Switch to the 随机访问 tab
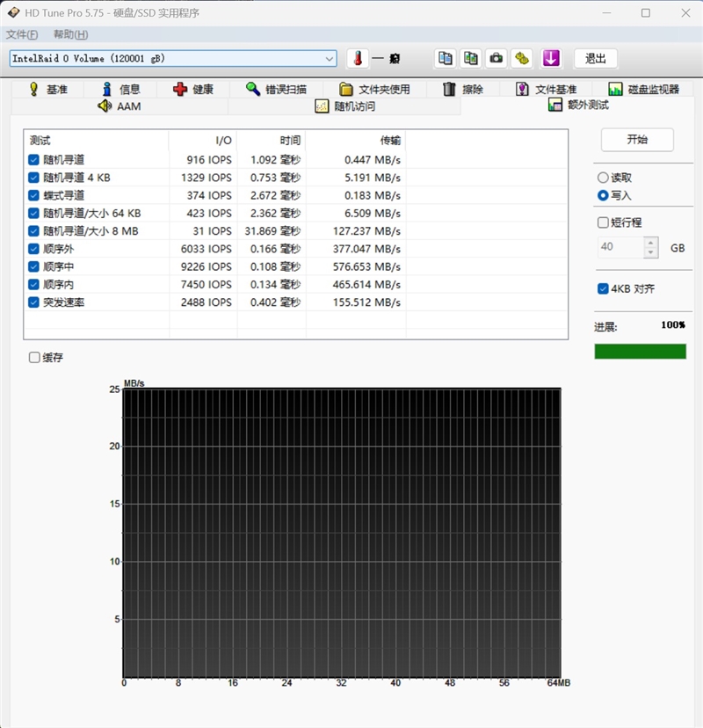 point(344,106)
